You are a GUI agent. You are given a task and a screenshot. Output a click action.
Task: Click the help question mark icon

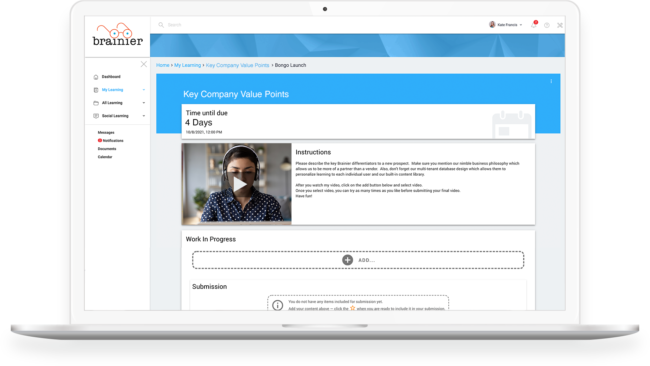[547, 25]
